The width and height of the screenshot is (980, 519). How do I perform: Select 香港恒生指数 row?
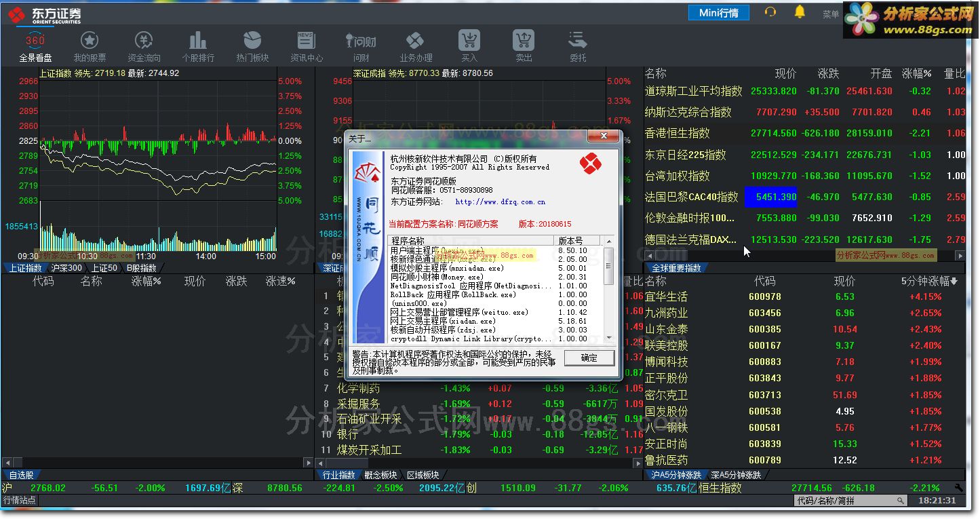point(804,133)
